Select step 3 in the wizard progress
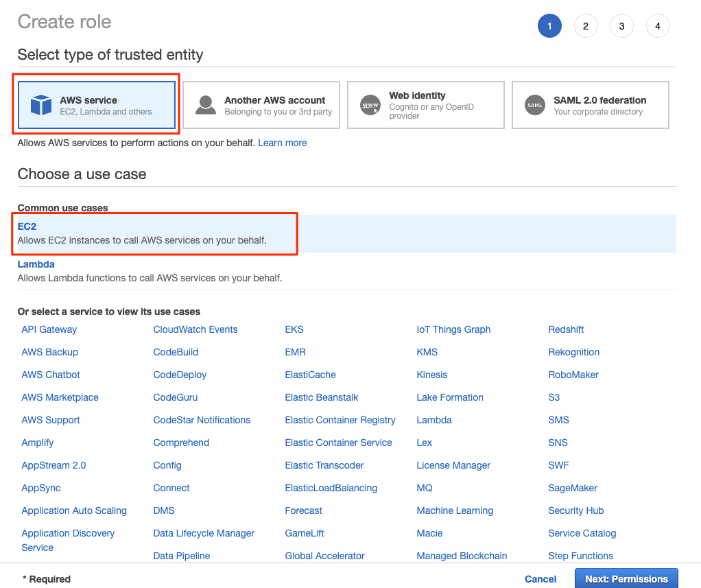701x588 pixels. 621,27
